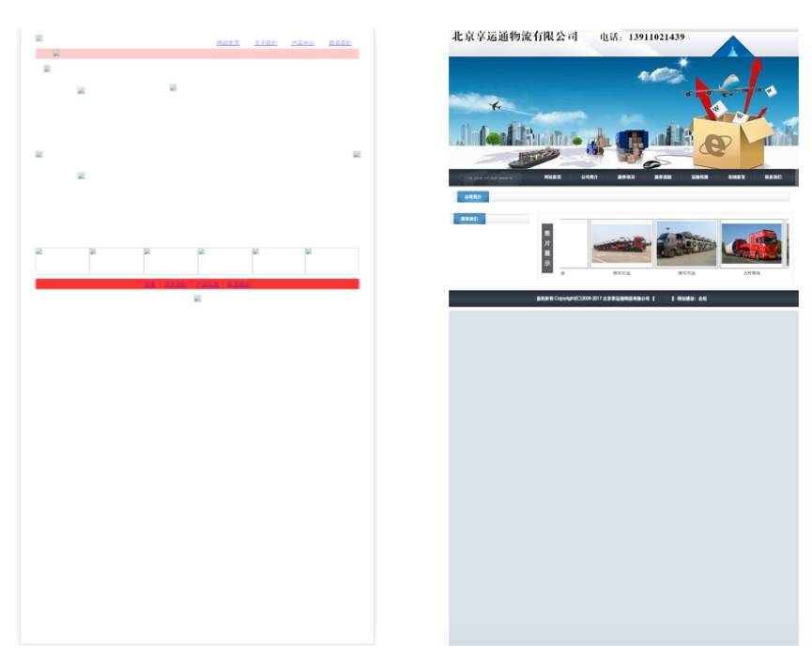Open red heavy-haul truck photo thumbnail
This screenshot has width=812, height=659.
[x=751, y=244]
